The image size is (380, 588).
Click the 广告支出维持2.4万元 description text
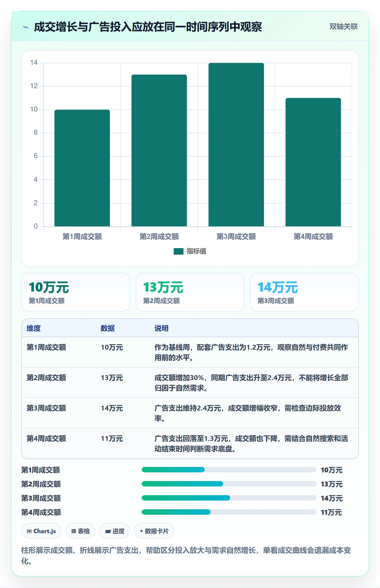pos(248,413)
